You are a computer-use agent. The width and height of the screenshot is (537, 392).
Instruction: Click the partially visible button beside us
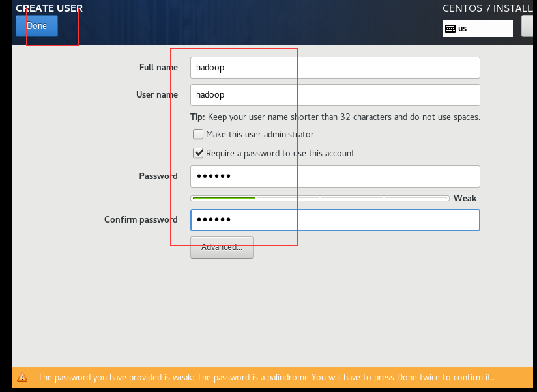(527, 26)
